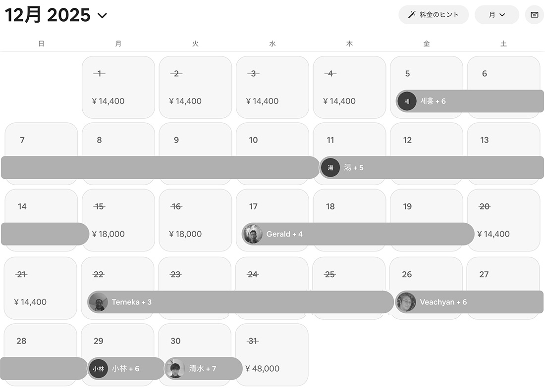Click the magic wand pricing tips icon
This screenshot has height=392, width=545.
coord(411,15)
